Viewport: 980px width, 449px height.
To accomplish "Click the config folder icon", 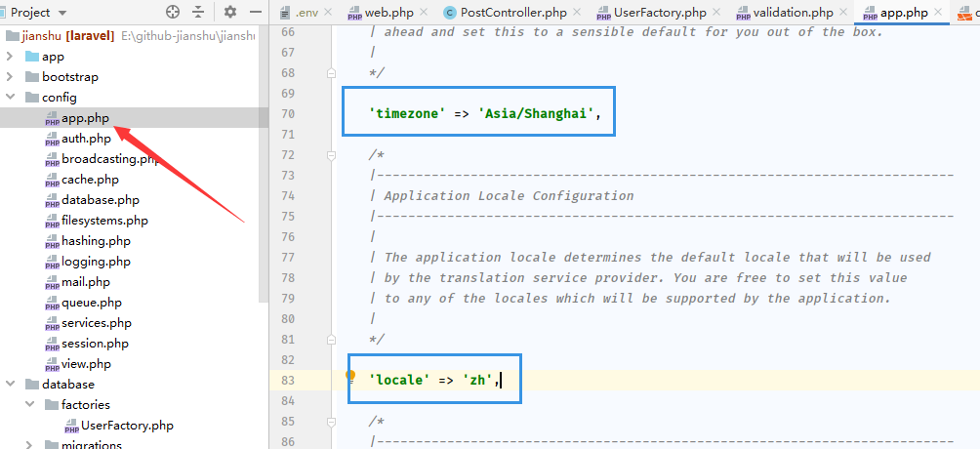I will pos(32,98).
